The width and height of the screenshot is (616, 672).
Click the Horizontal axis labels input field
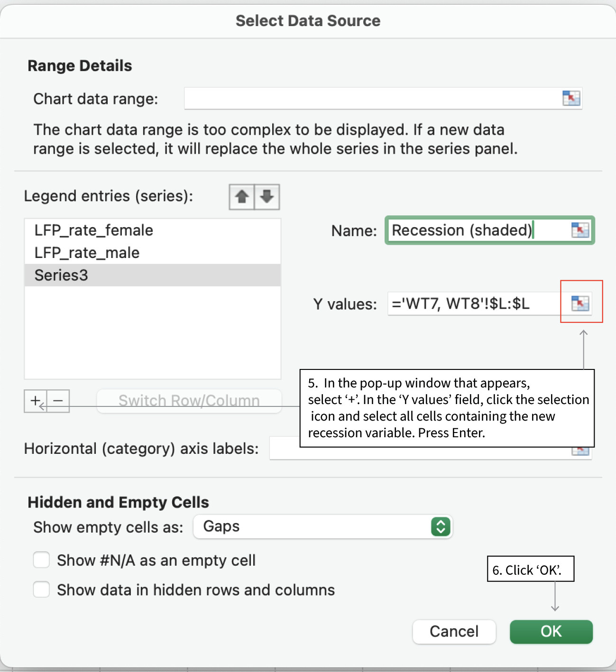pos(285,452)
